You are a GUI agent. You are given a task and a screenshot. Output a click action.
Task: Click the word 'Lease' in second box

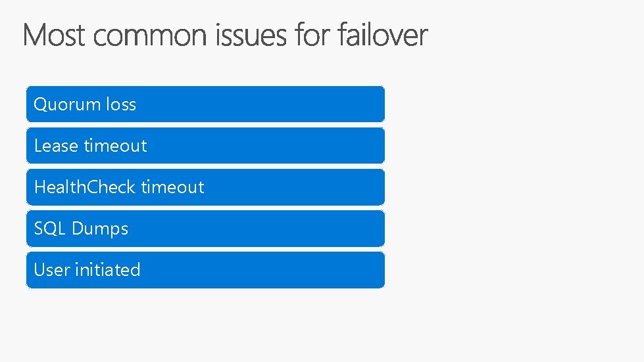[57, 146]
